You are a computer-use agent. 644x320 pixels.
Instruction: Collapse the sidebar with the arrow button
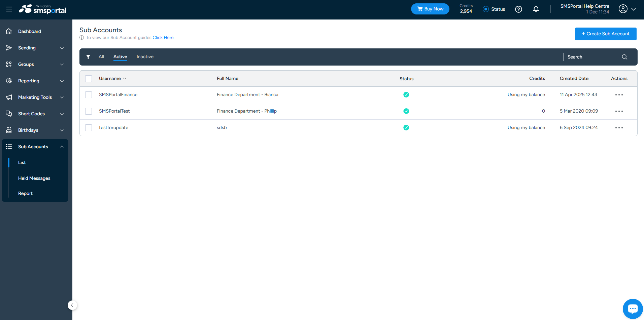pyautogui.click(x=72, y=305)
